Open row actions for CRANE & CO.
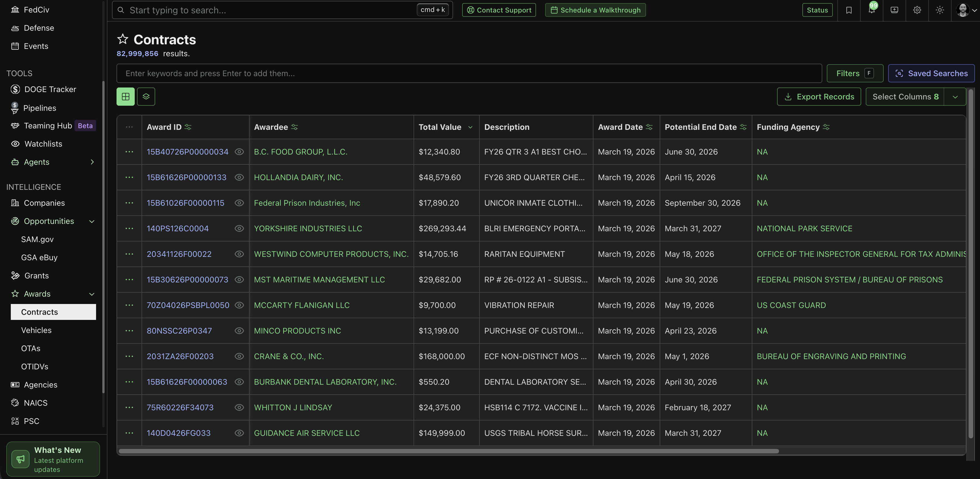The image size is (980, 479). [129, 356]
